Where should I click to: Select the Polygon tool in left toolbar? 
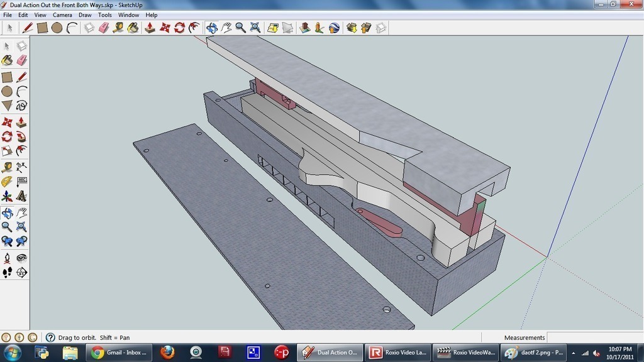tap(7, 106)
